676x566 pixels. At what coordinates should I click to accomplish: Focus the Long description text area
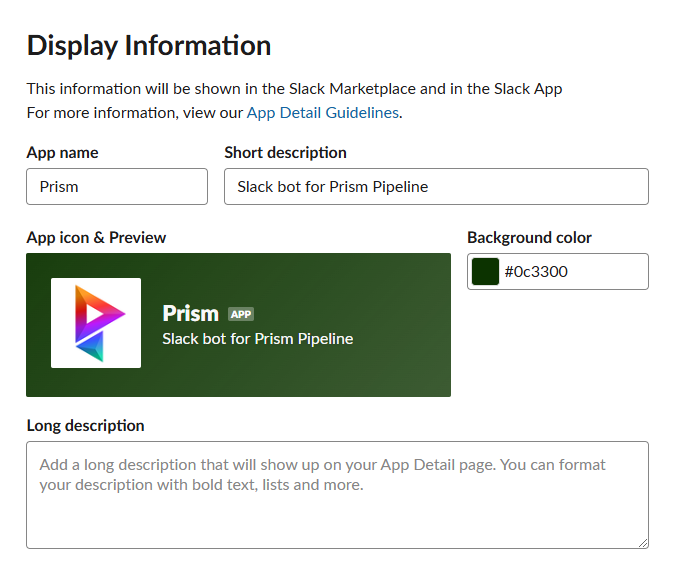click(338, 495)
